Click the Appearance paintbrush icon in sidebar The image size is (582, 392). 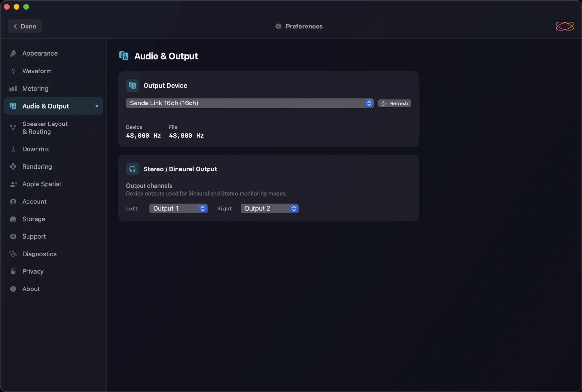(x=13, y=53)
